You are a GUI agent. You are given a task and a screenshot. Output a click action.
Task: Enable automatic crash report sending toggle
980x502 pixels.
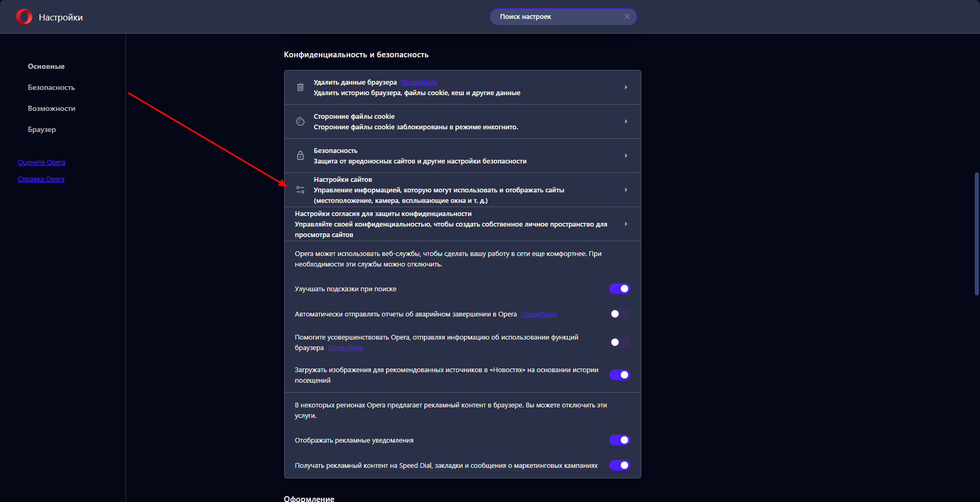(x=620, y=314)
